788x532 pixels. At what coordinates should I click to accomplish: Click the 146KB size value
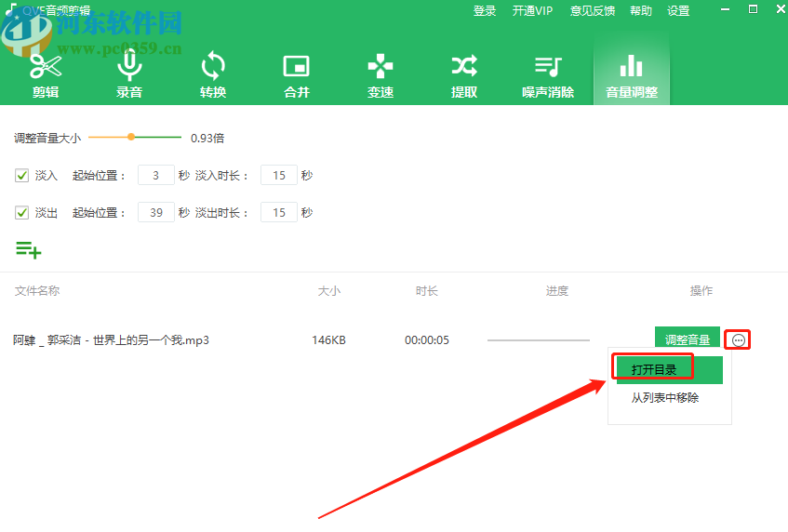[328, 340]
